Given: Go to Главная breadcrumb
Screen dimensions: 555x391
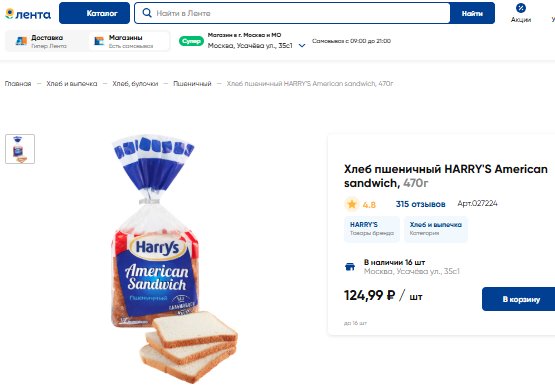Looking at the screenshot, I should pos(18,84).
